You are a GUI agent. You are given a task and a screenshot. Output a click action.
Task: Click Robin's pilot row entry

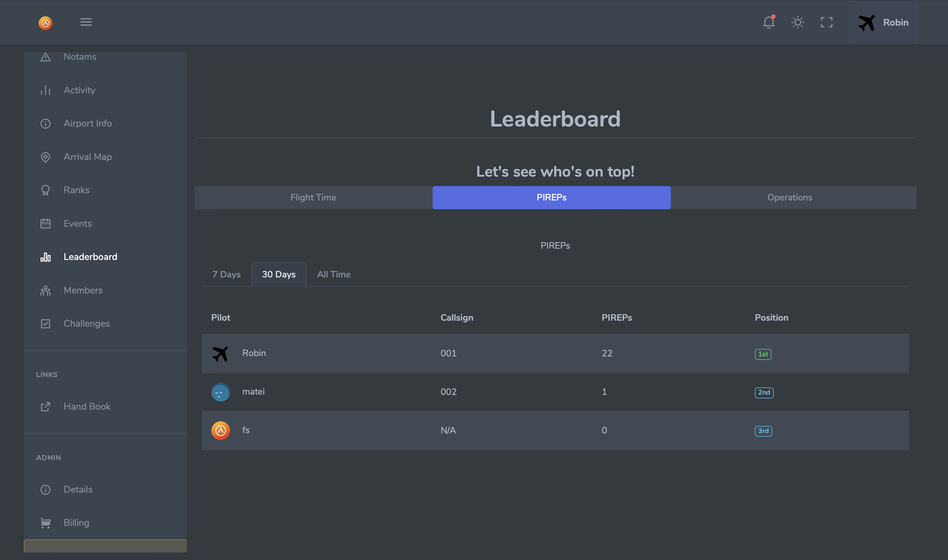555,353
